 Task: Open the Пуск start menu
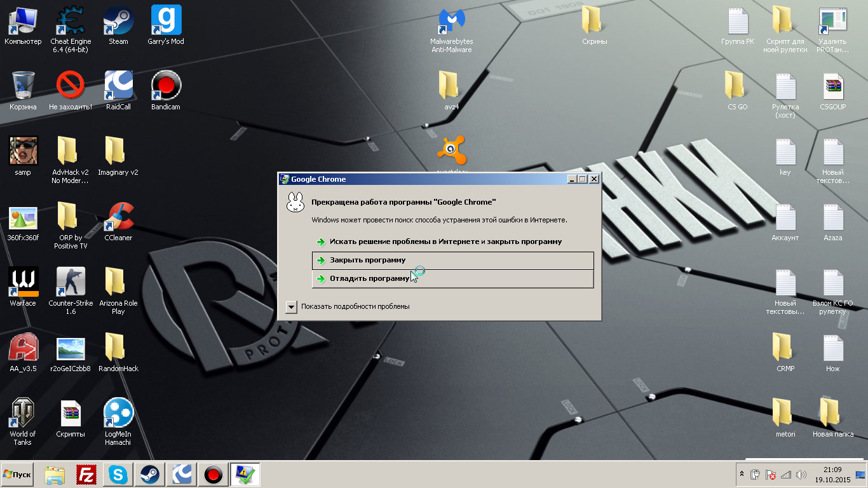coord(18,475)
